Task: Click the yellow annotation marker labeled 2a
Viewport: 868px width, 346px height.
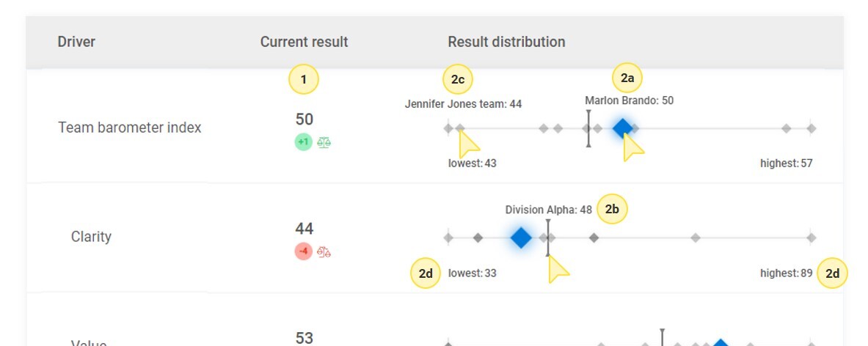Action: coord(627,78)
